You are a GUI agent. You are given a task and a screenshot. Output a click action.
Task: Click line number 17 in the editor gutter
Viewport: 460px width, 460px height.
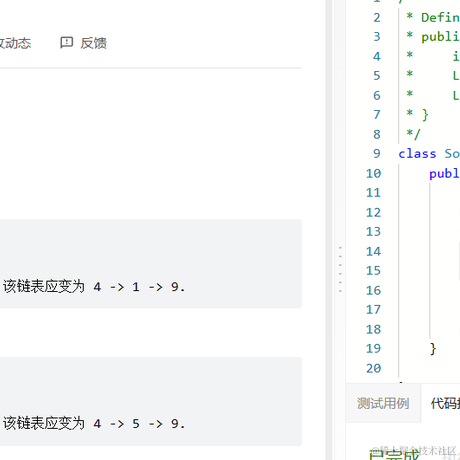tap(373, 309)
